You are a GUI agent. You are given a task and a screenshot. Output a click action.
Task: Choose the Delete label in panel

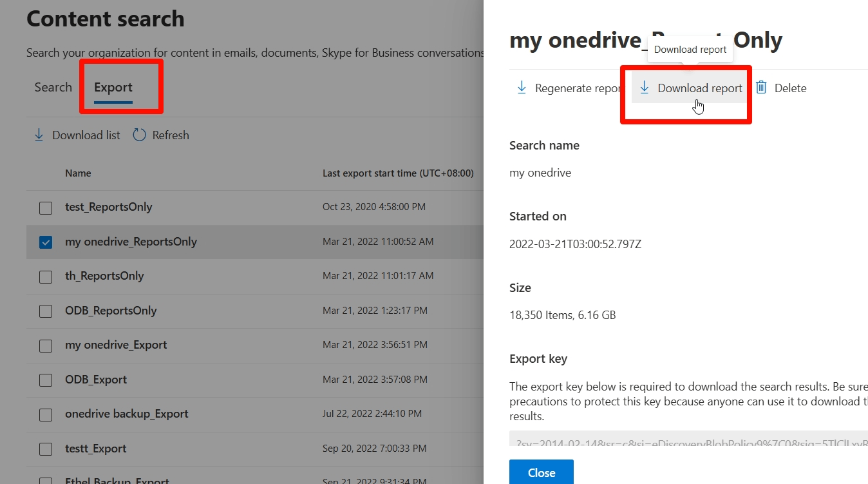(x=790, y=88)
